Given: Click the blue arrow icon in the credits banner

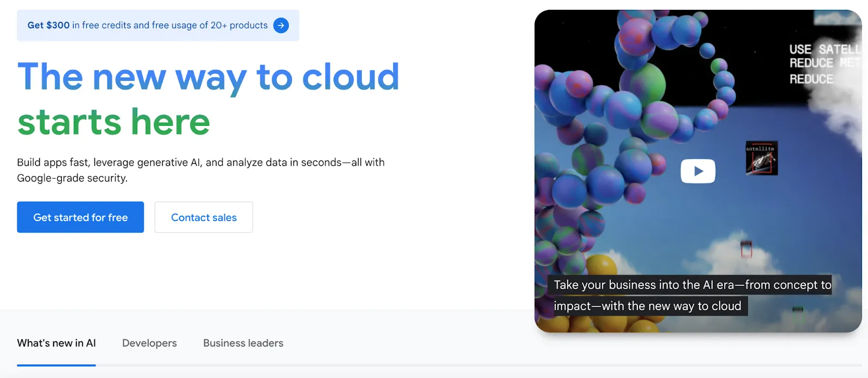Looking at the screenshot, I should click(281, 25).
